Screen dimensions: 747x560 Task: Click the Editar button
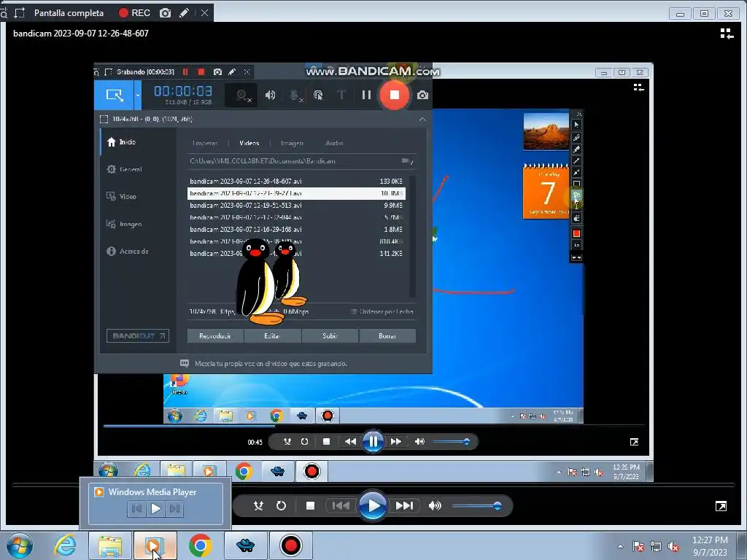point(273,335)
